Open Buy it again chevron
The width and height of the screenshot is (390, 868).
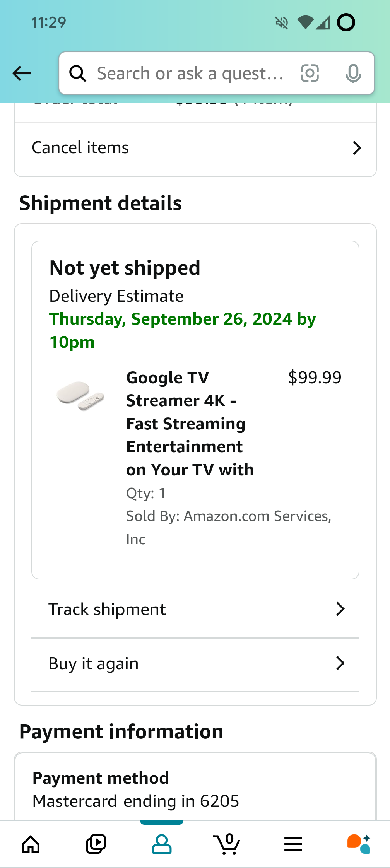click(x=340, y=663)
